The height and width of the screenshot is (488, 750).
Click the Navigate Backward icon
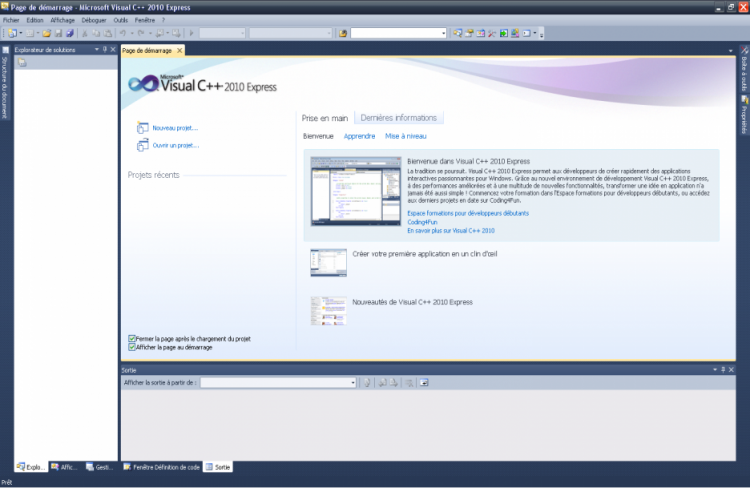coord(159,33)
